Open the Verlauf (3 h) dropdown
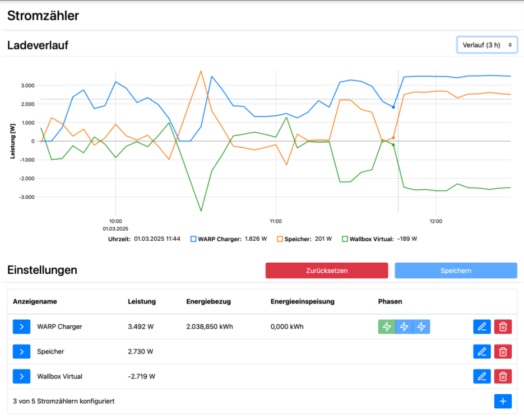Screen dimensions: 524x420 (487, 45)
